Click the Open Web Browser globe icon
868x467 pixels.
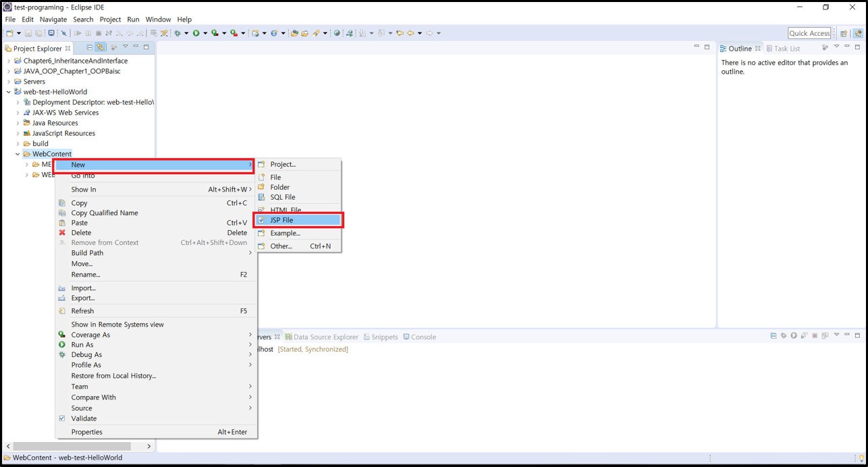[x=337, y=33]
